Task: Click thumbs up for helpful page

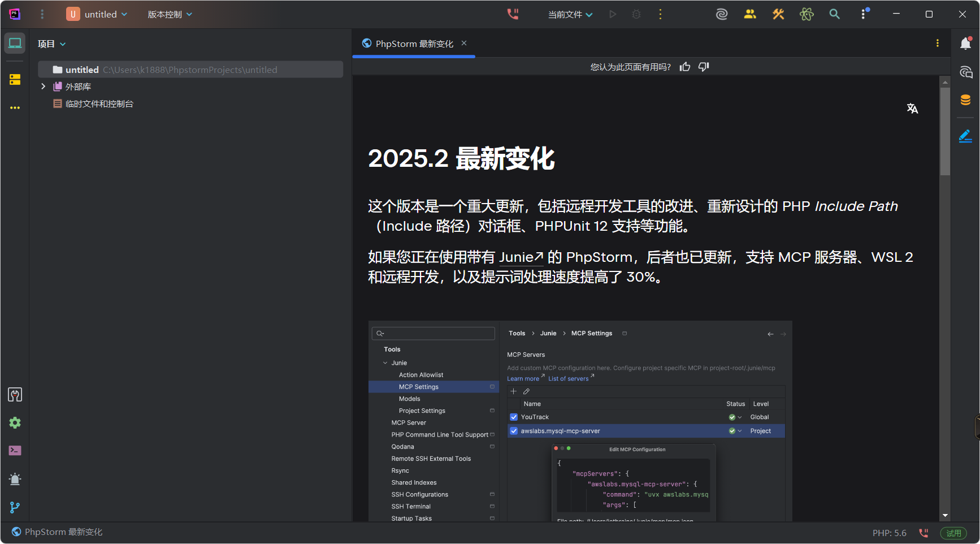Action: [685, 67]
